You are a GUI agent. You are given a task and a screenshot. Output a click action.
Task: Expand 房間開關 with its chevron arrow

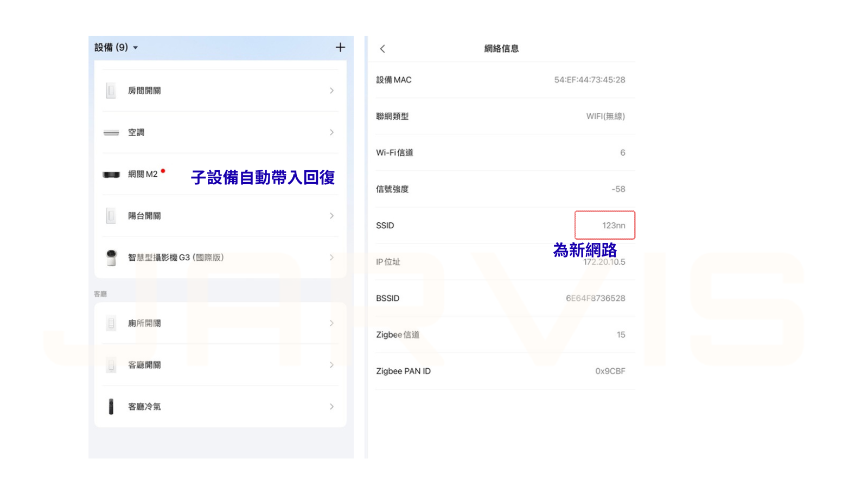pos(331,91)
